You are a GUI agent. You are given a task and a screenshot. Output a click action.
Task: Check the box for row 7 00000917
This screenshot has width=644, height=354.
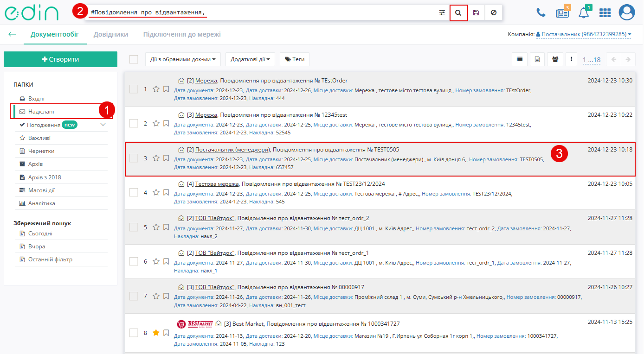pyautogui.click(x=134, y=296)
